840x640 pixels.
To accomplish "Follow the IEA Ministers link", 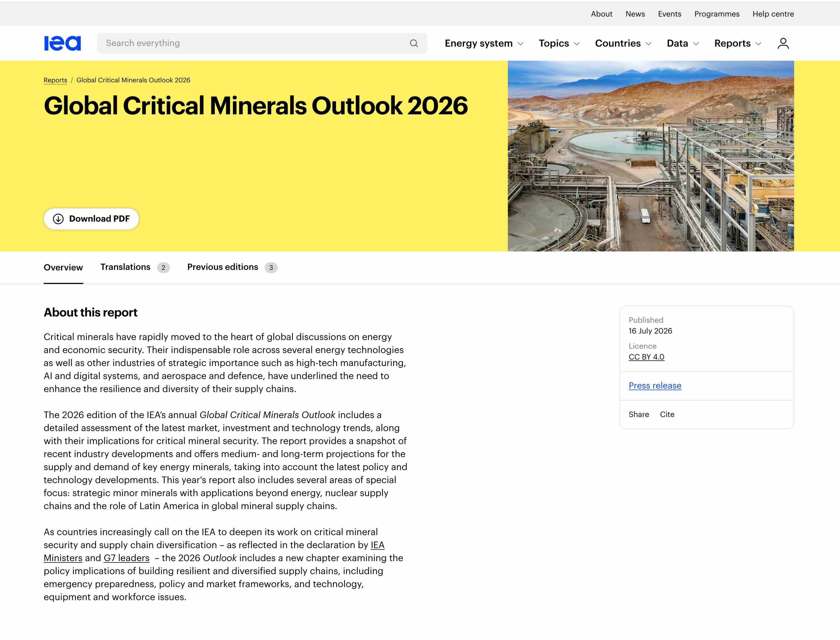I will coord(63,558).
